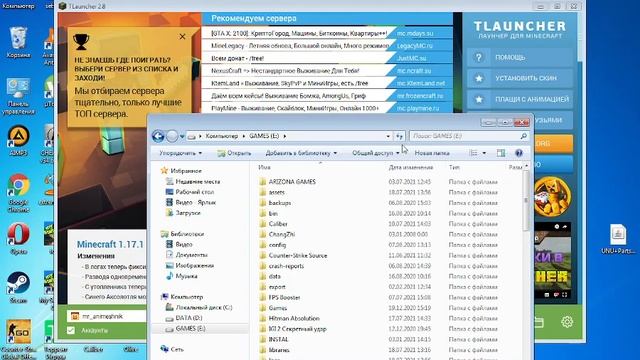Image resolution: width=640 pixels, height=360 pixels.
Task: Click TLauncher settings gear icon
Action: pyautogui.click(x=567, y=322)
